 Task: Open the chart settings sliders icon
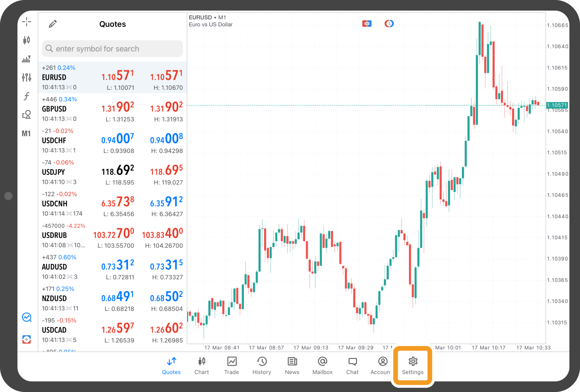point(26,77)
